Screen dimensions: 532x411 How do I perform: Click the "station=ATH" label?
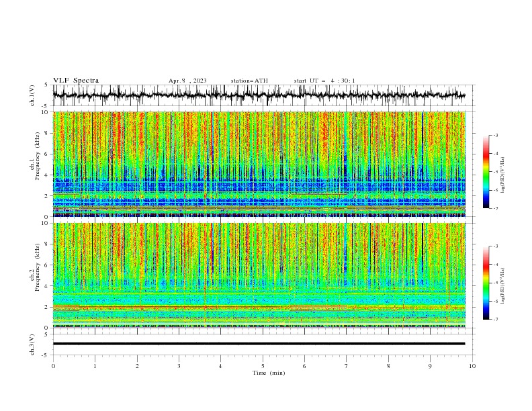[249, 81]
